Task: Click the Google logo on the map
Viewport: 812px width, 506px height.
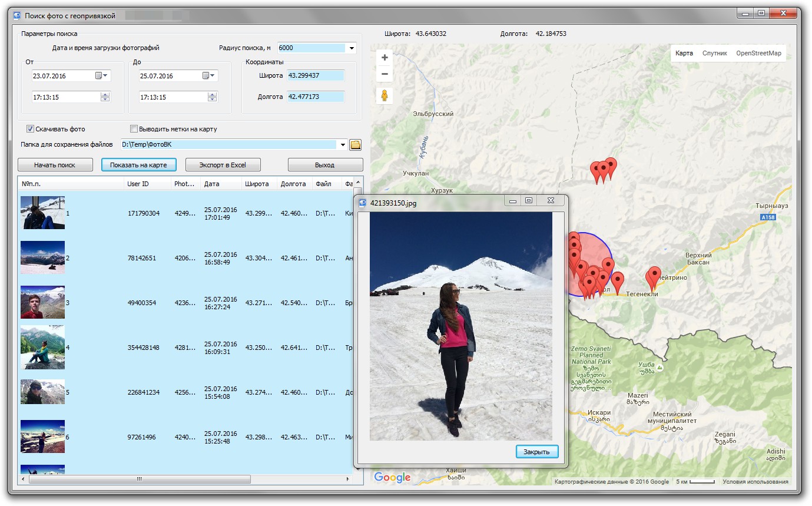Action: click(x=392, y=477)
